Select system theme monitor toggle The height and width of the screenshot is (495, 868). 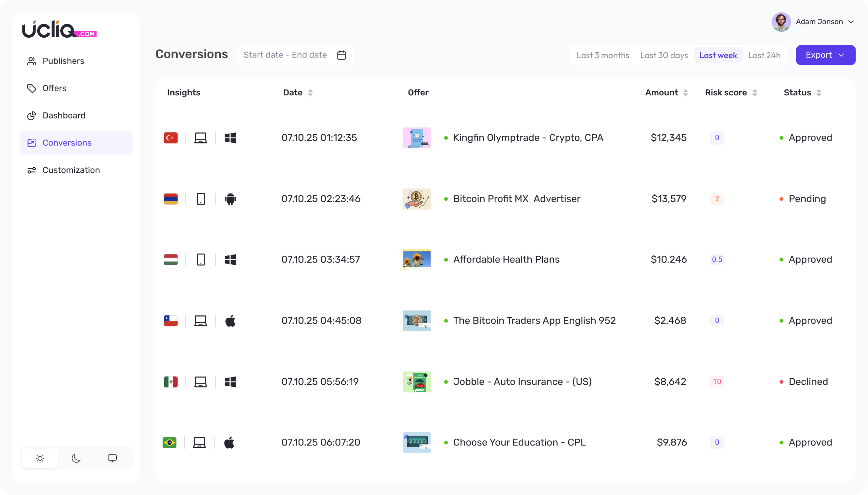112,458
